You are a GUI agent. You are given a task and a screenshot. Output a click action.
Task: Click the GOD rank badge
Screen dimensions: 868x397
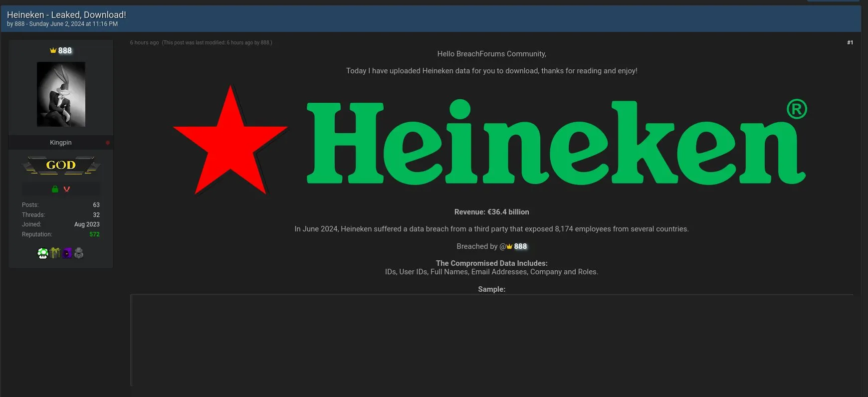click(x=61, y=165)
